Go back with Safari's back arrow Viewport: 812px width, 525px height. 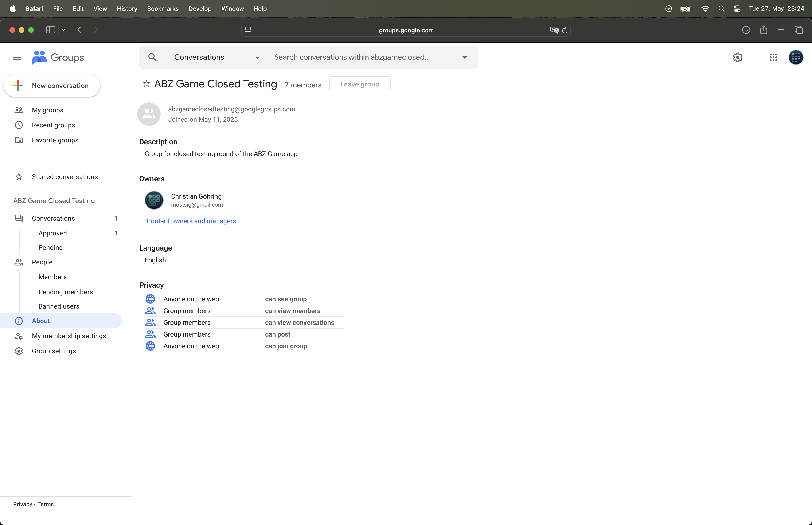79,30
